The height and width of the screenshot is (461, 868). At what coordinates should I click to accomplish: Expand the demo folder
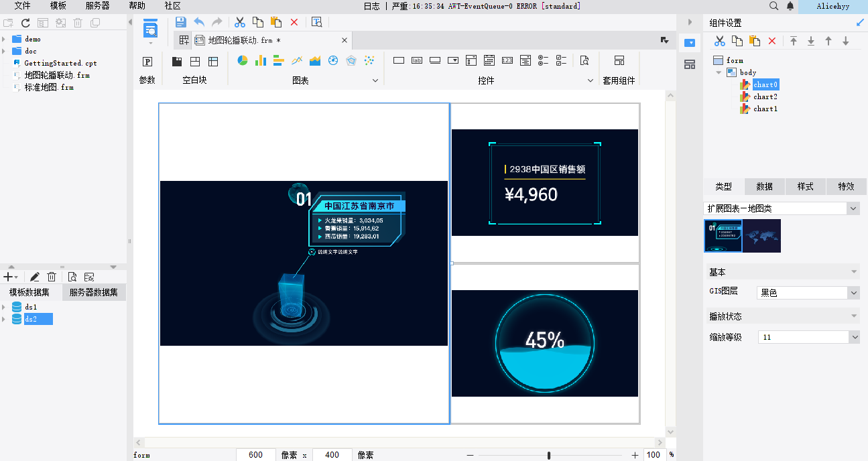(4, 39)
